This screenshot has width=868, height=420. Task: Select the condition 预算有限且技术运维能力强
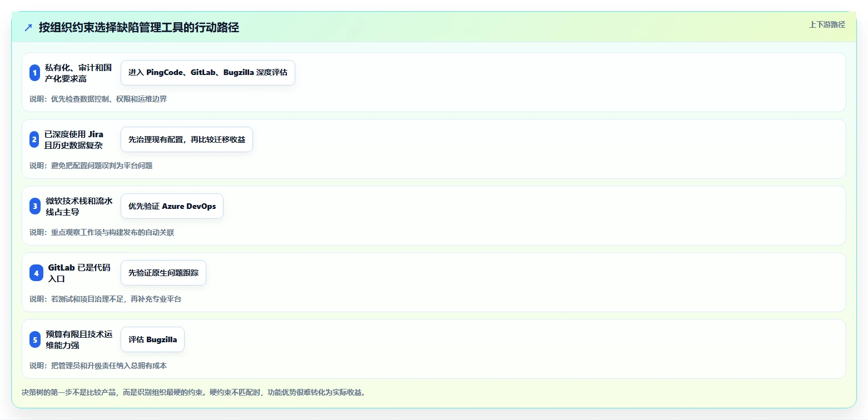[79, 339]
